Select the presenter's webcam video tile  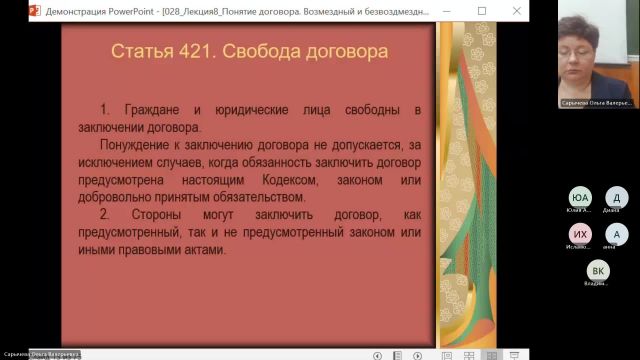click(597, 54)
